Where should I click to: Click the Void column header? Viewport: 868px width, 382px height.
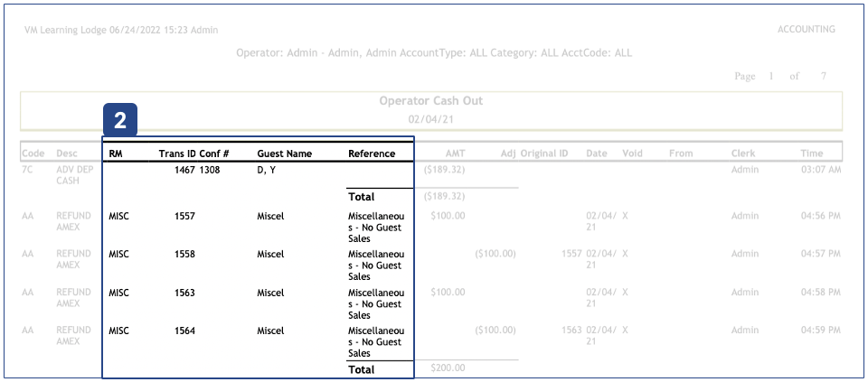point(632,154)
